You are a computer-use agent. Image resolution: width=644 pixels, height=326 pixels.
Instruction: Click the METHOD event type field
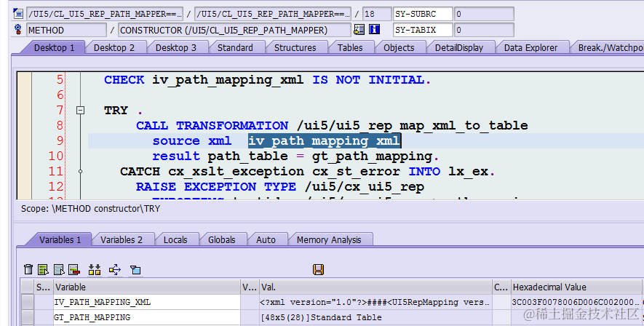pyautogui.click(x=66, y=30)
